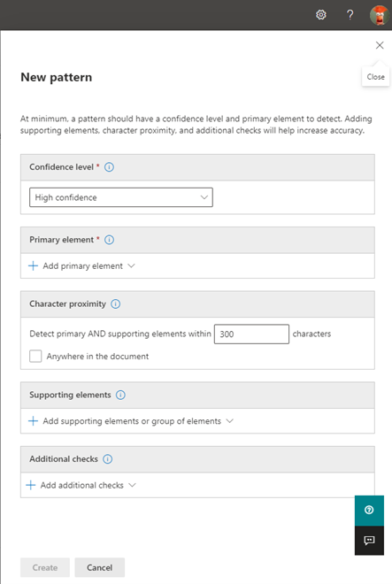Screen dimensions: 392x584
Task: Click the Cancel button
Action: (x=99, y=567)
